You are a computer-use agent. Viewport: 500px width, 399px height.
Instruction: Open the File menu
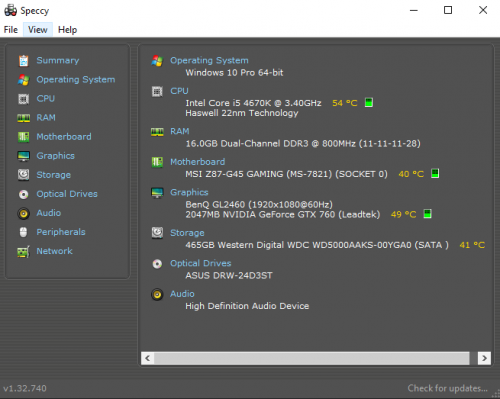pyautogui.click(x=11, y=30)
